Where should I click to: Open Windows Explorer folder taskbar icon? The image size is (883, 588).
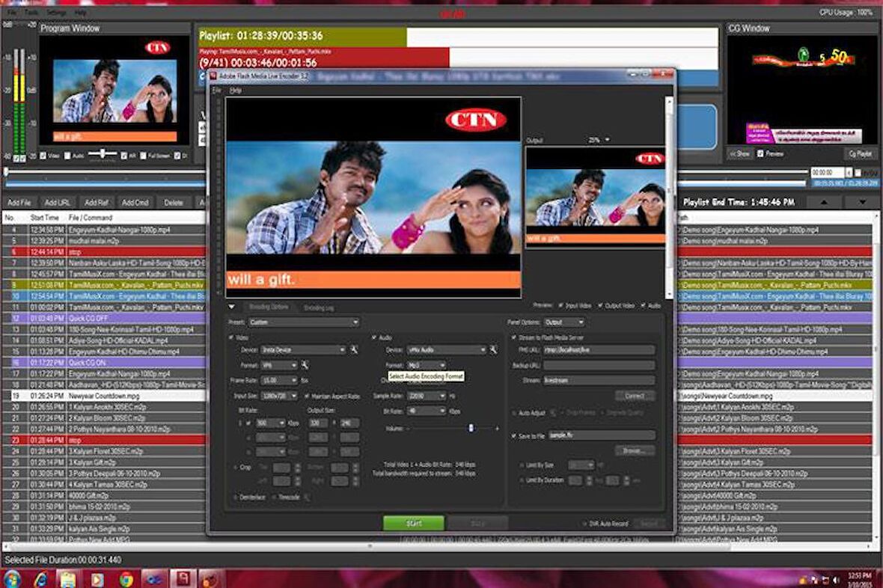click(x=68, y=579)
